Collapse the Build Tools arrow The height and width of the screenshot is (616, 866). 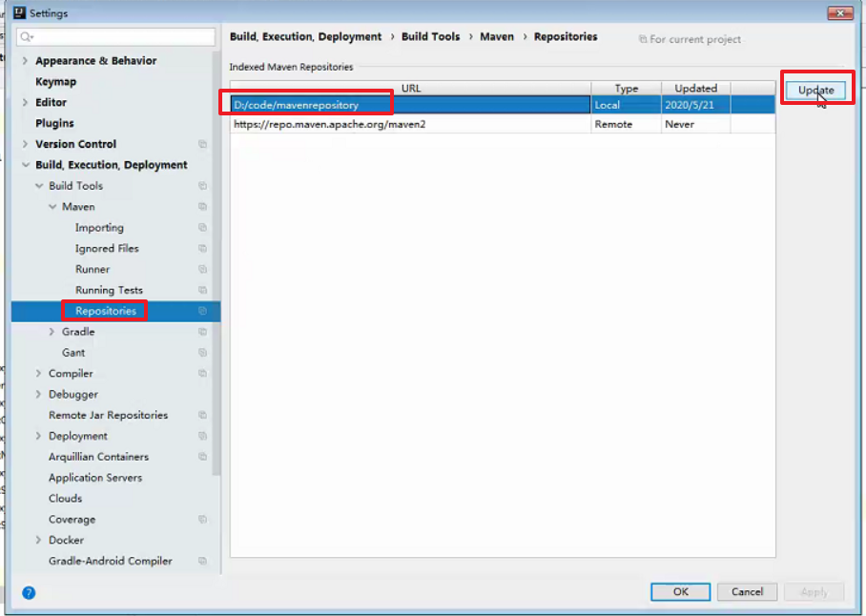[x=39, y=186]
